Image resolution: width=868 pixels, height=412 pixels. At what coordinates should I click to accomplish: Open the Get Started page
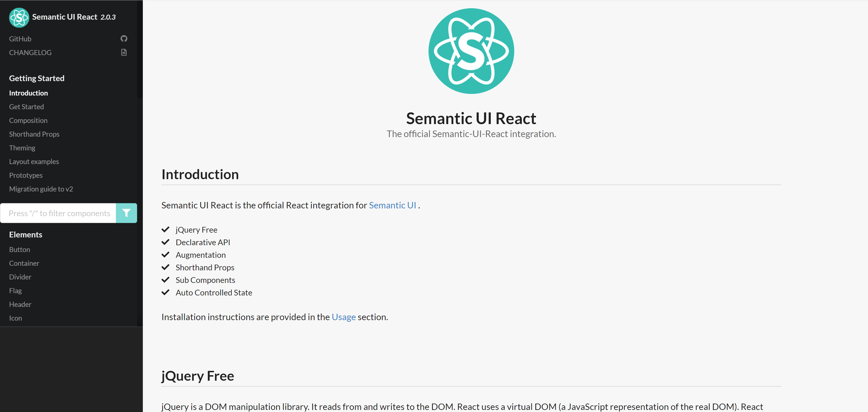[26, 107]
